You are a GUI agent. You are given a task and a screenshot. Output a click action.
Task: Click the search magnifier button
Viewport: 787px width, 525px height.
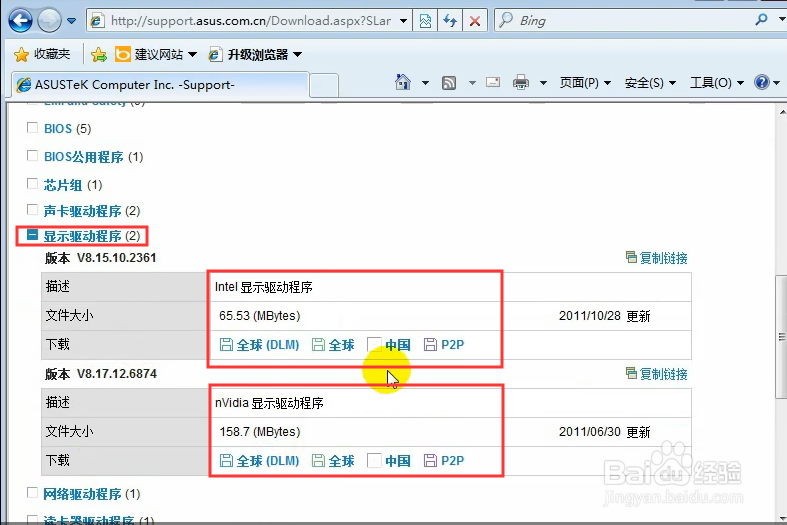(x=761, y=20)
